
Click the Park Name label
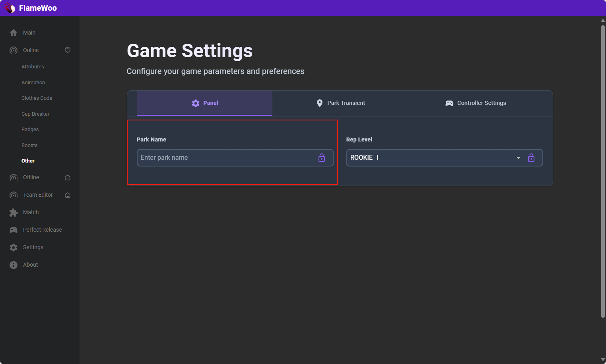click(x=151, y=139)
